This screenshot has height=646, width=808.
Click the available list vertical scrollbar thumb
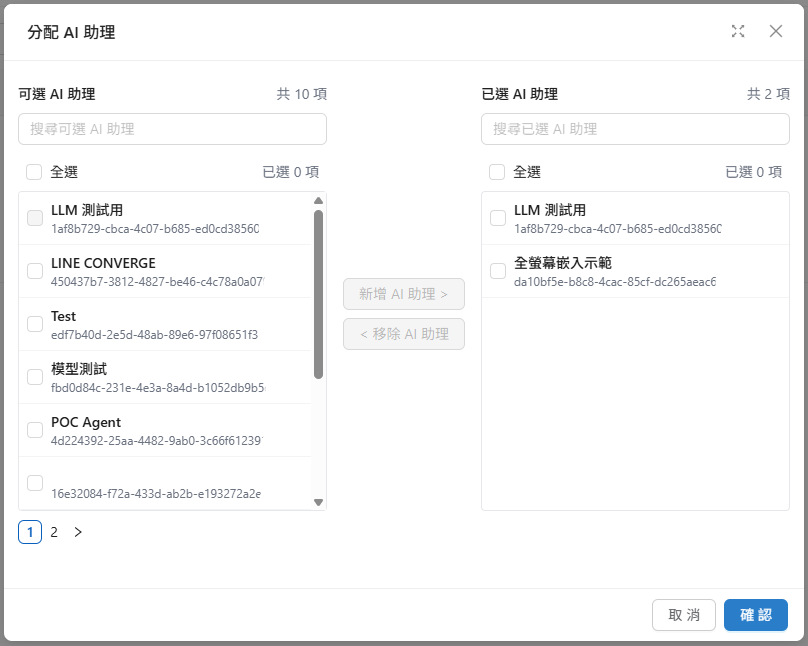click(x=318, y=294)
